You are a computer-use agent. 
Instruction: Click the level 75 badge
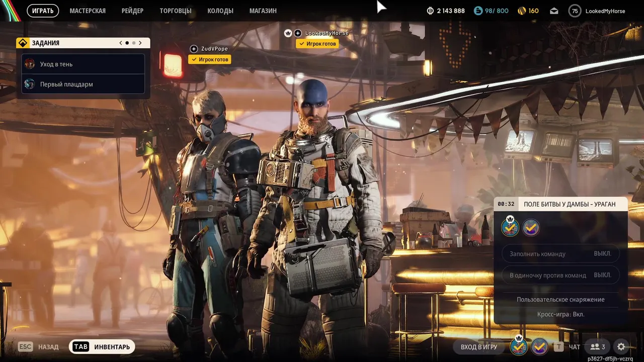[575, 11]
